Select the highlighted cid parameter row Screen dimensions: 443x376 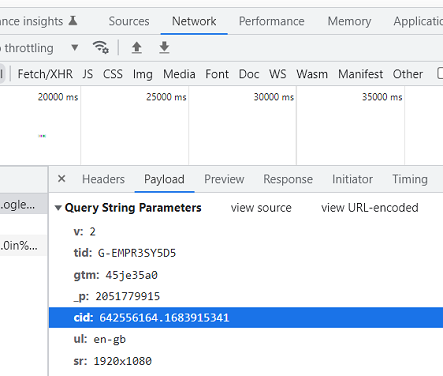(x=246, y=318)
